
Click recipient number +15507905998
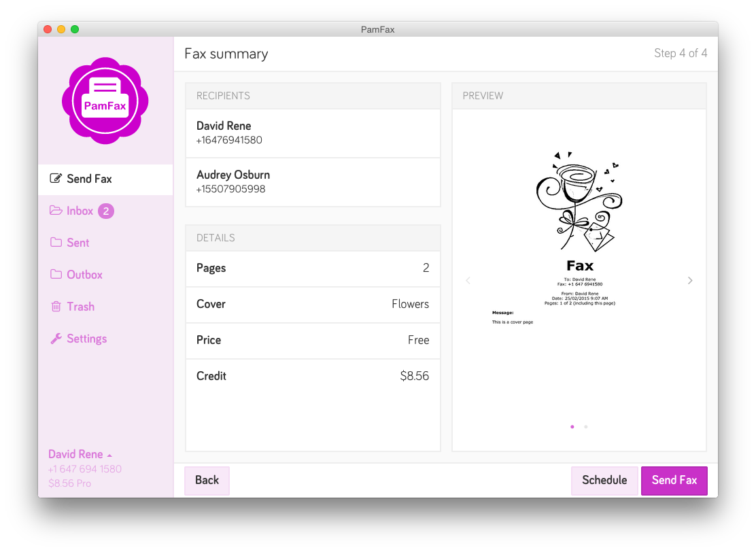(230, 189)
